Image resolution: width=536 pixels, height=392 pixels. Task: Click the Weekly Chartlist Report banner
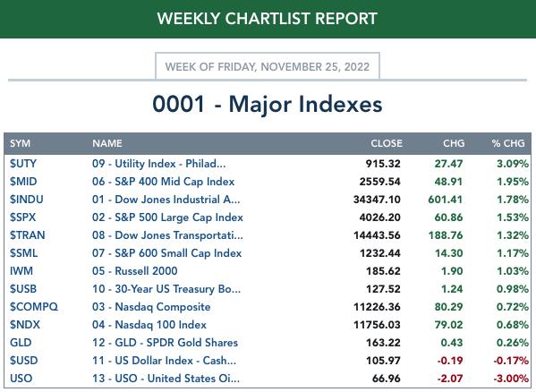coord(268,19)
